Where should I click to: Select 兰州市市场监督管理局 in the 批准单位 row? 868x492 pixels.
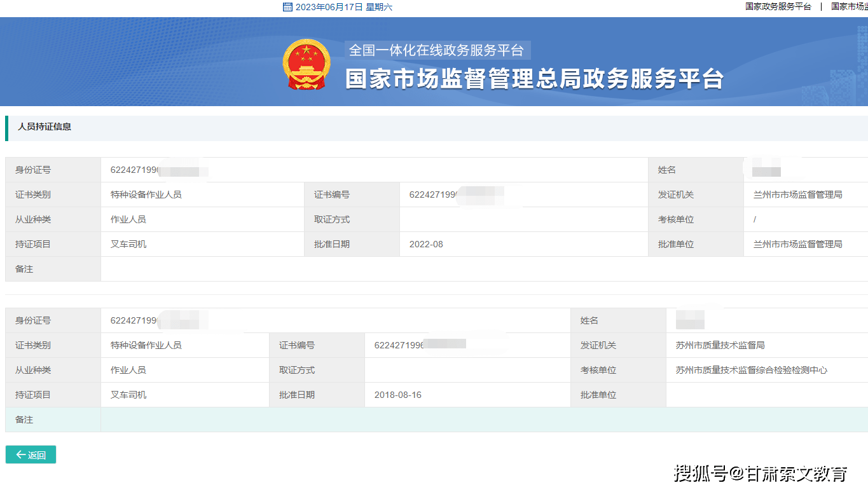coord(797,244)
